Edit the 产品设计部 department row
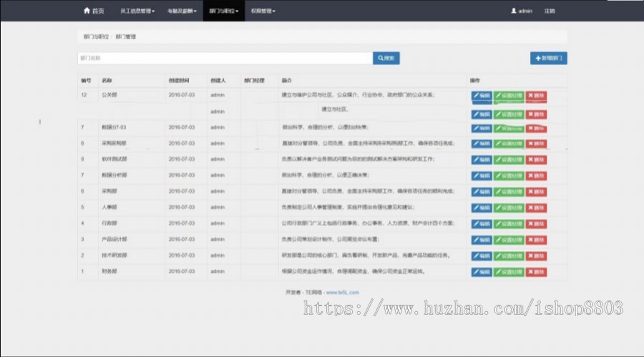Viewport: 644px width, 357px height. 482,240
